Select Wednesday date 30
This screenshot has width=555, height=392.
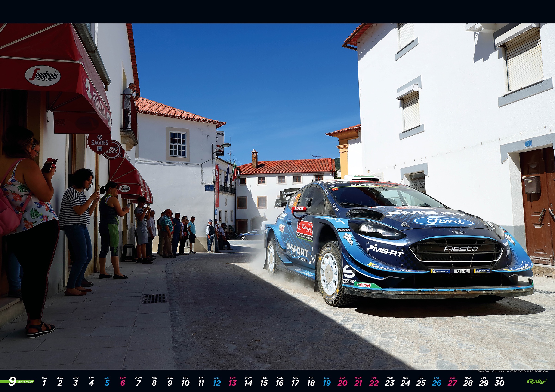500,383
